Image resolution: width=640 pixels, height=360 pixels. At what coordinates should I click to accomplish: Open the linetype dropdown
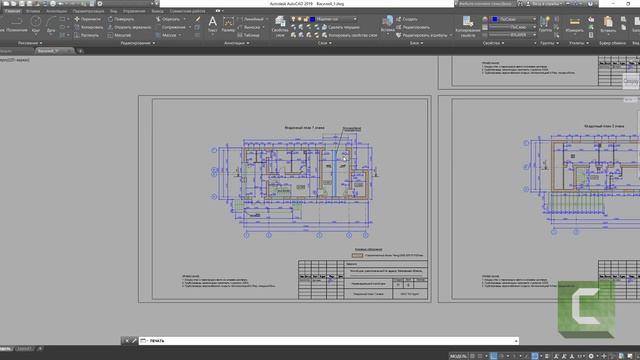[x=513, y=36]
